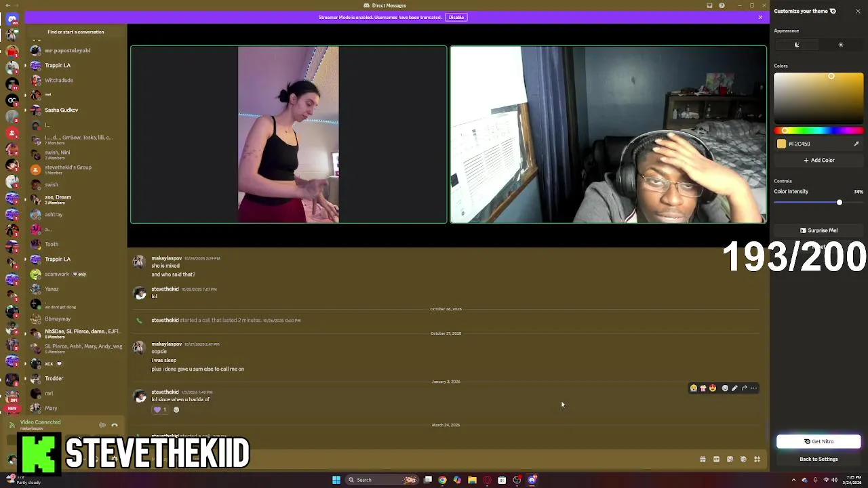Screen dimensions: 868x488
Task: Open the Apps icon in message bar
Action: point(757,459)
